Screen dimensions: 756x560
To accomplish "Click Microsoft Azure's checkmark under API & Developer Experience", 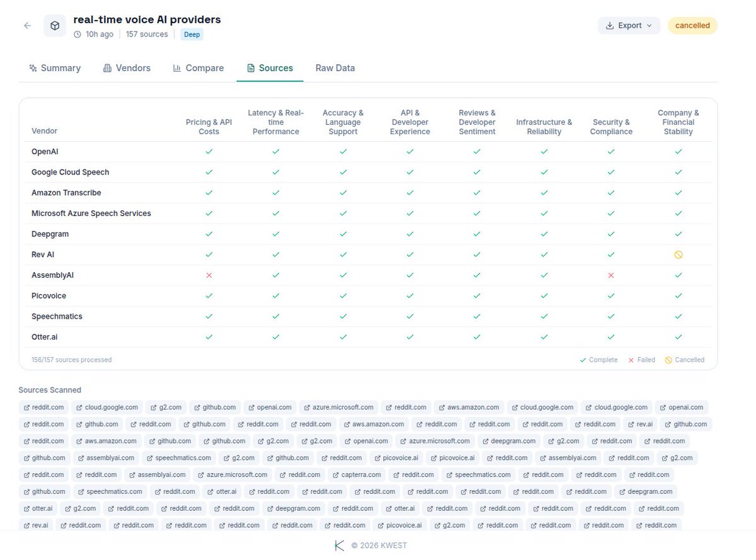I will coord(410,214).
